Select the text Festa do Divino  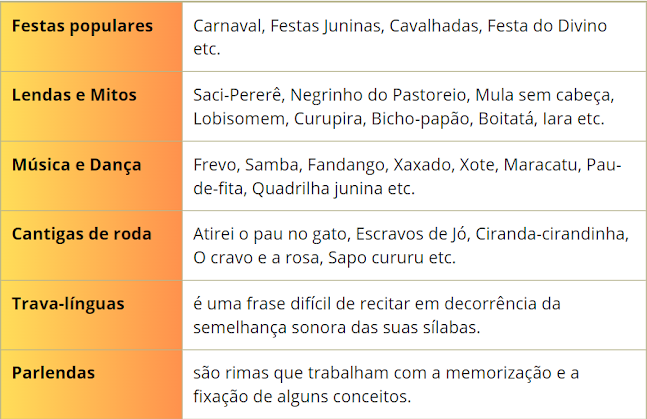coord(547,26)
